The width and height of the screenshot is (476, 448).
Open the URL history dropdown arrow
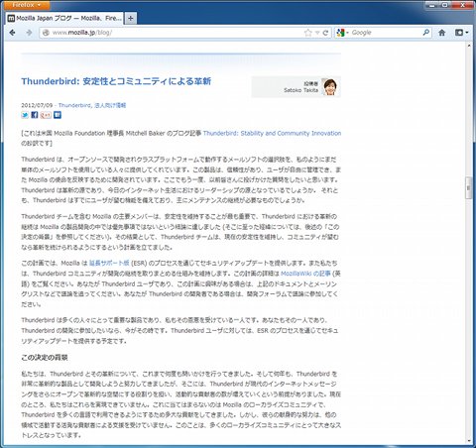(x=317, y=33)
